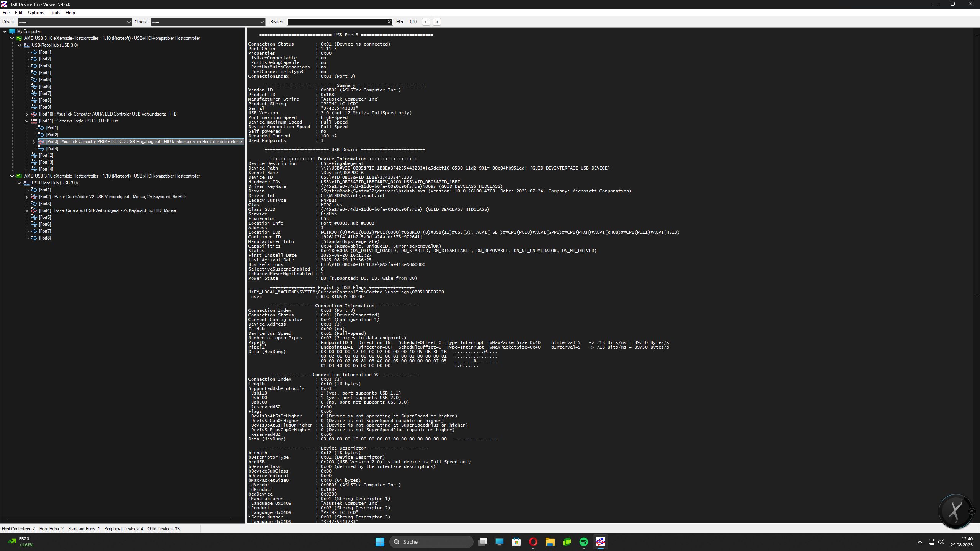
Task: Click the first USB-Root-Hub icon
Action: (x=26, y=45)
